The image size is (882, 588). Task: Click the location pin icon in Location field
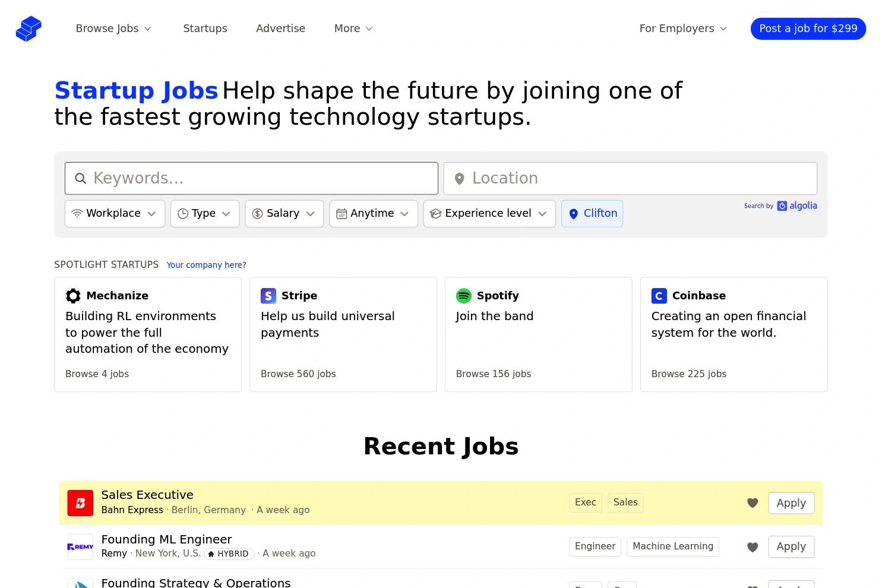[459, 179]
